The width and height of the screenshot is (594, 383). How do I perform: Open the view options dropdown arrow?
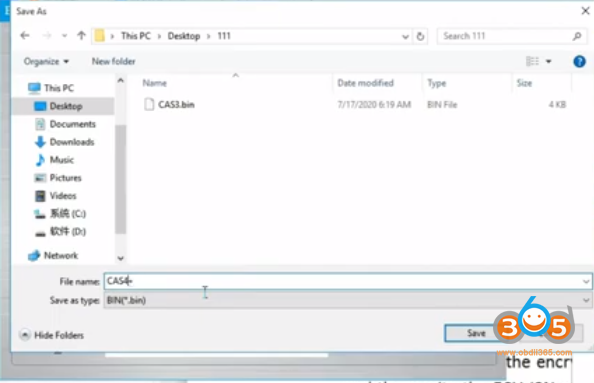point(549,61)
